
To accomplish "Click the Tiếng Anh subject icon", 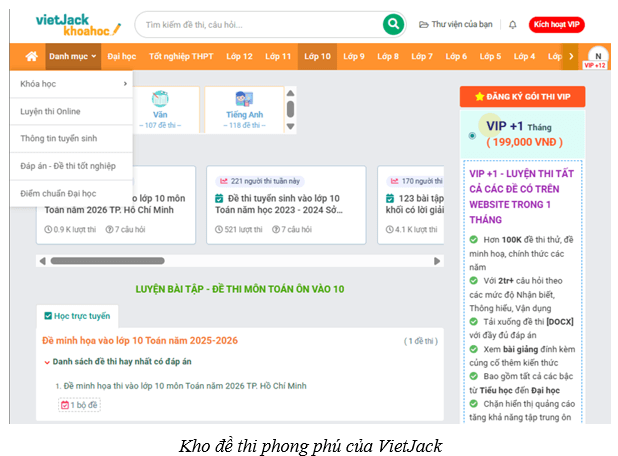I will point(244,99).
